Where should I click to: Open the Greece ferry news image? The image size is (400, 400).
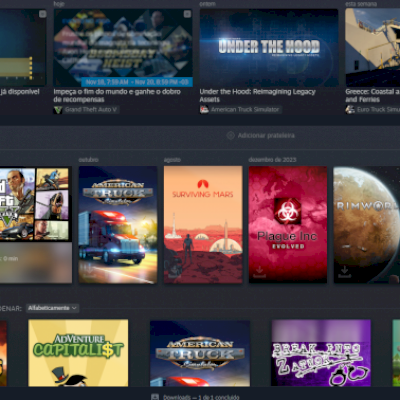pos(373,48)
